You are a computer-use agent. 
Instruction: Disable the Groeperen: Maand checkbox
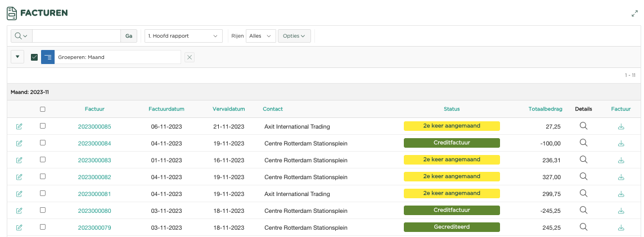click(34, 57)
